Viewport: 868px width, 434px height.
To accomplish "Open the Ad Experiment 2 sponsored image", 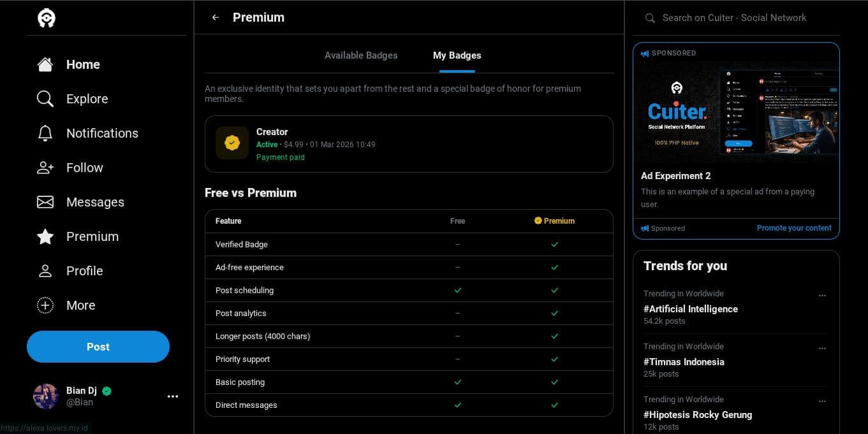I will point(736,113).
